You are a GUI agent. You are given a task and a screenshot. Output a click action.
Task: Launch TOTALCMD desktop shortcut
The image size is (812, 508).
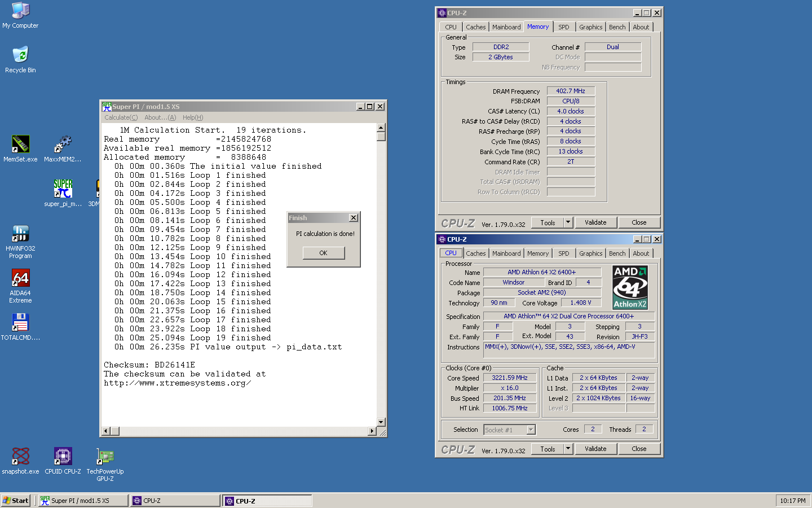point(20,327)
